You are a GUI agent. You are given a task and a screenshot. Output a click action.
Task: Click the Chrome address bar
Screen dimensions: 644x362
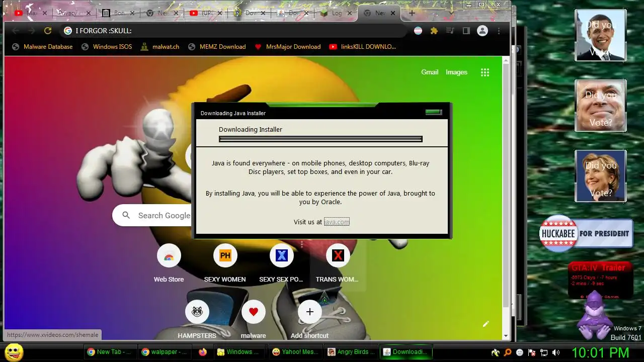coord(234,31)
